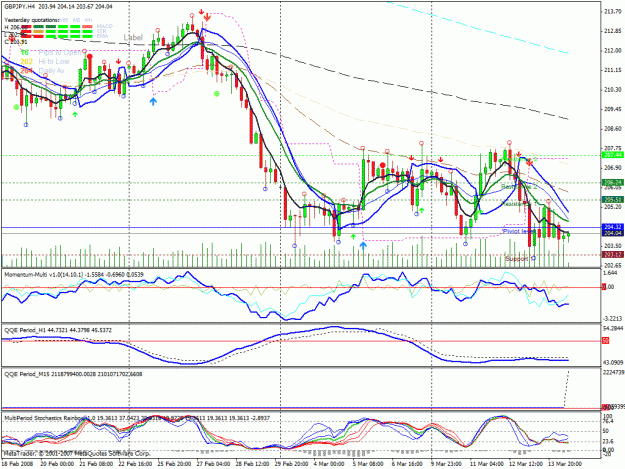This screenshot has width=625, height=469.
Task: Click the -3.2213 scale value
Action: tap(613, 318)
